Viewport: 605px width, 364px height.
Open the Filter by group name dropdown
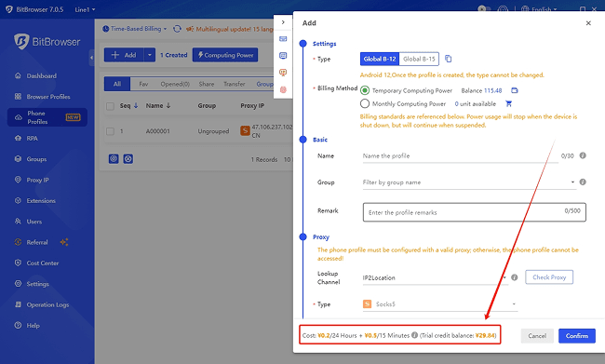[469, 182]
